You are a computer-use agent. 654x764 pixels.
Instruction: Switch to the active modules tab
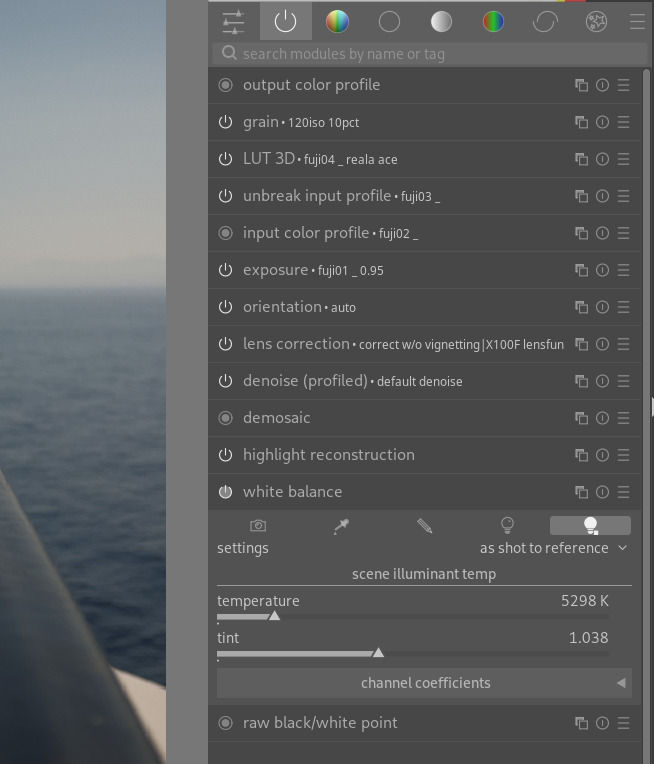[285, 21]
